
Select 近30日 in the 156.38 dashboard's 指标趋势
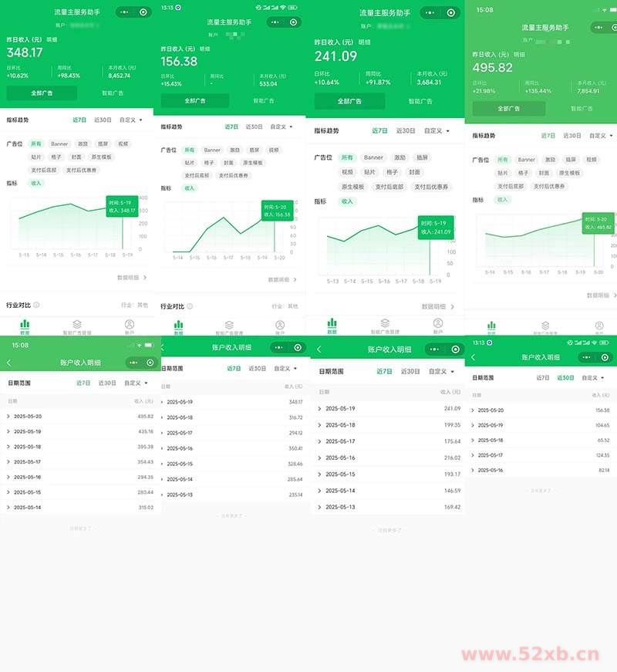(254, 127)
